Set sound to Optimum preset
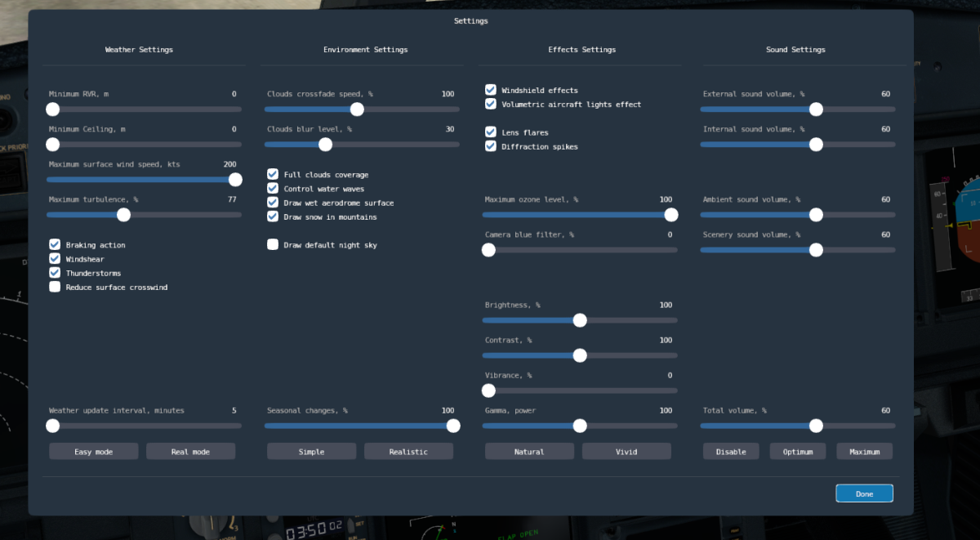980x540 pixels. click(797, 452)
